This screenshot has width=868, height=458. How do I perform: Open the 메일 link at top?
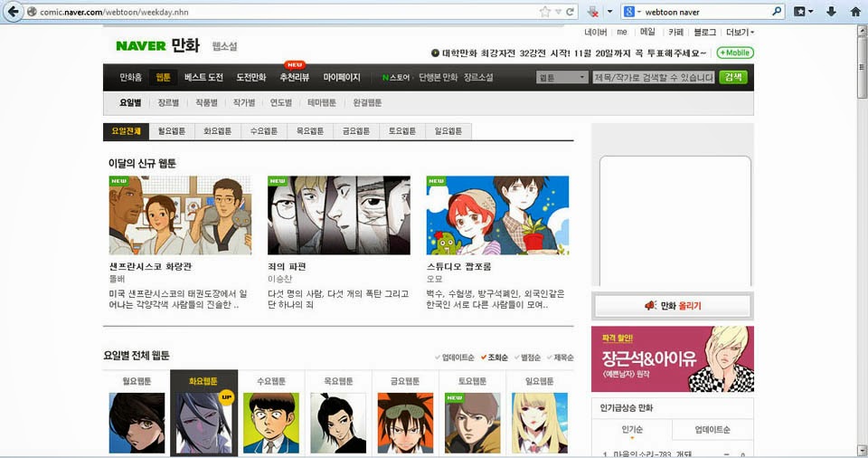click(647, 33)
